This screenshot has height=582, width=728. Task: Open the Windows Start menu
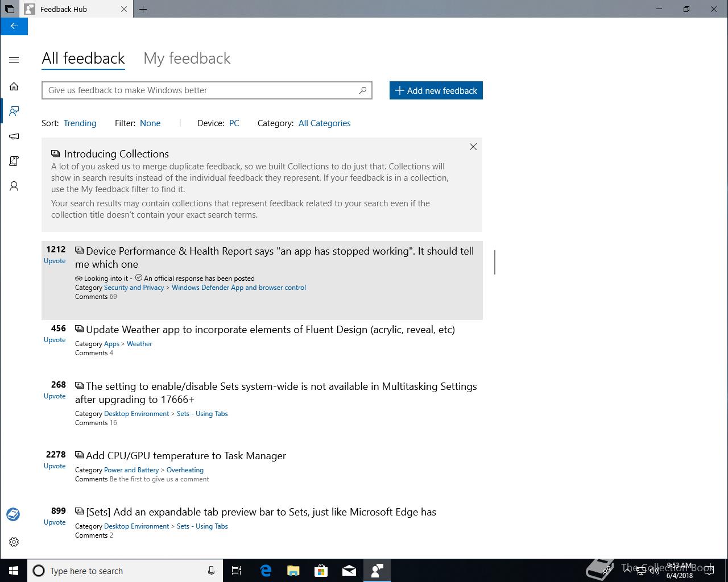click(14, 571)
